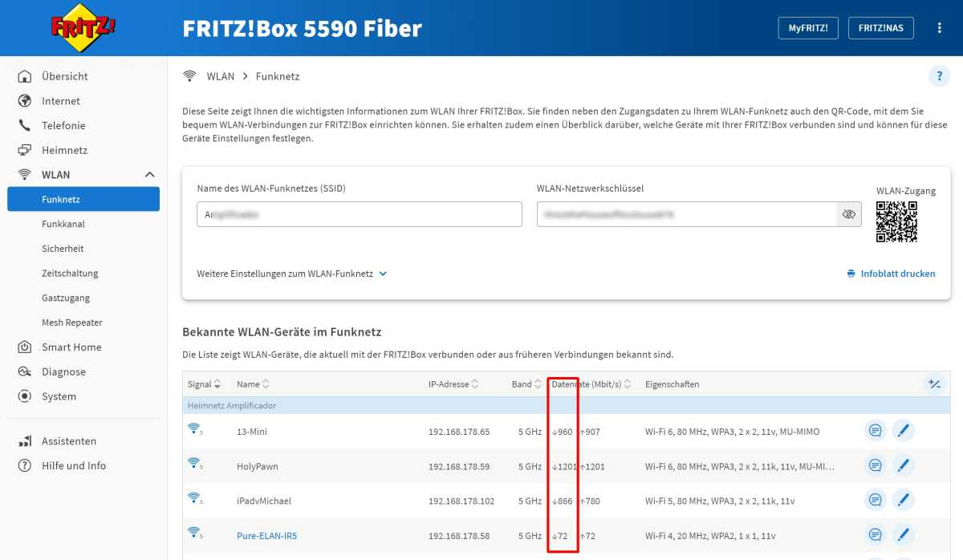Open details icon for 13-Mini
This screenshot has width=963, height=560.
point(876,432)
